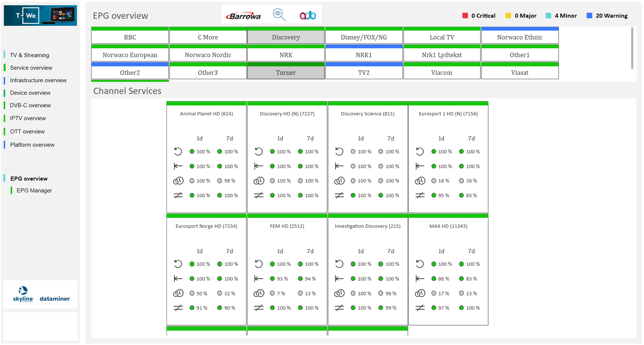Open Service overview in sidebar
644x345 pixels.
click(31, 68)
